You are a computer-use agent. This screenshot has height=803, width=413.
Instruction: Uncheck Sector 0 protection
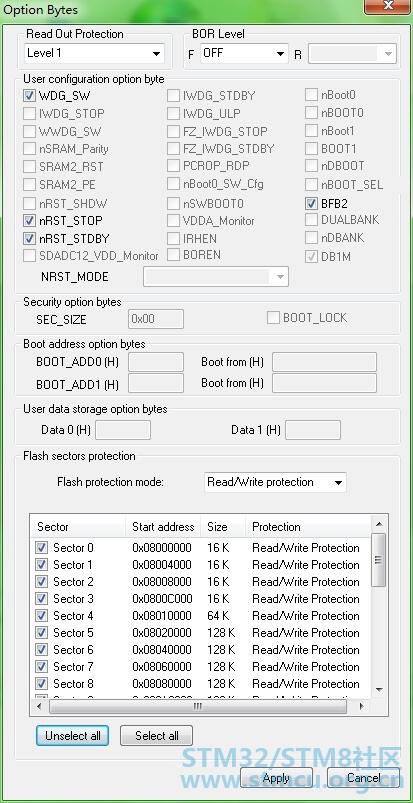(42, 547)
